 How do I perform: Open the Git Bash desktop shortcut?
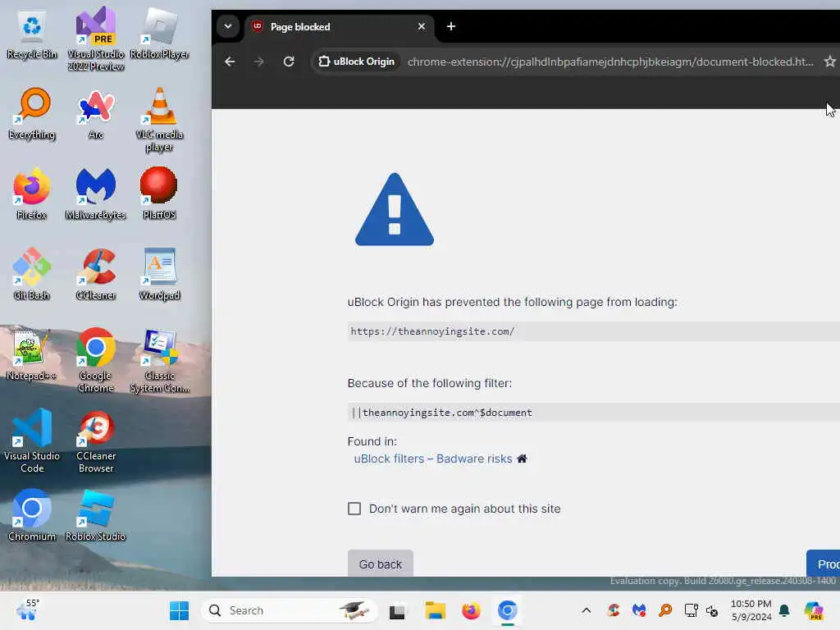(32, 274)
